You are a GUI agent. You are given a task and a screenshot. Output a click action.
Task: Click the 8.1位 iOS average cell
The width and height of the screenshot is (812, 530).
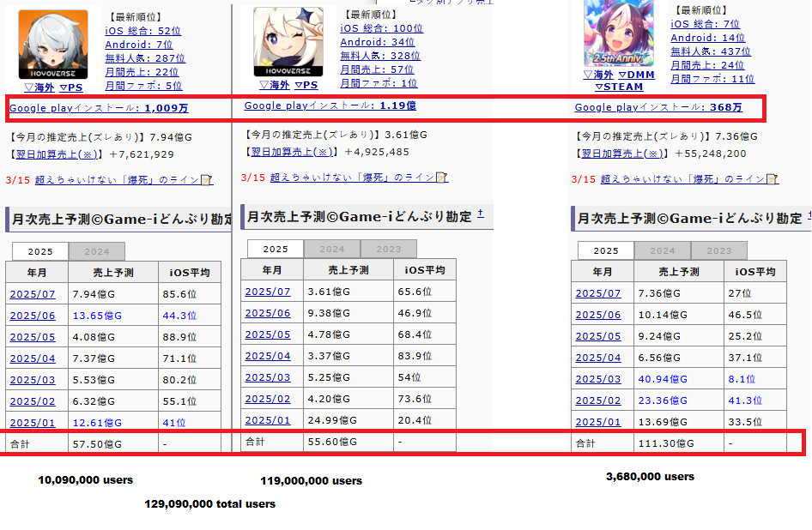tap(755, 379)
